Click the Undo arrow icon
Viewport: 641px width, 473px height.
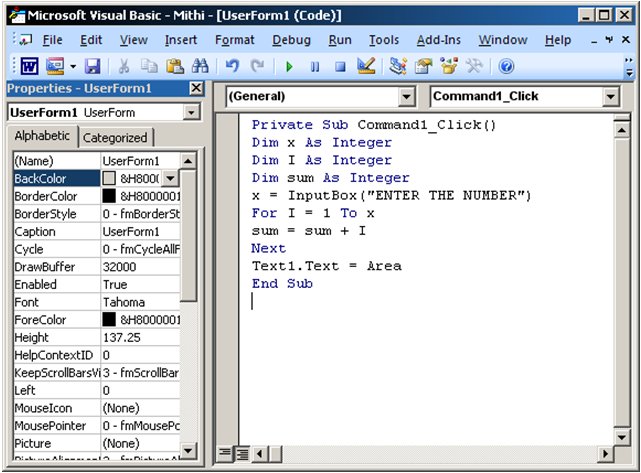tap(232, 67)
